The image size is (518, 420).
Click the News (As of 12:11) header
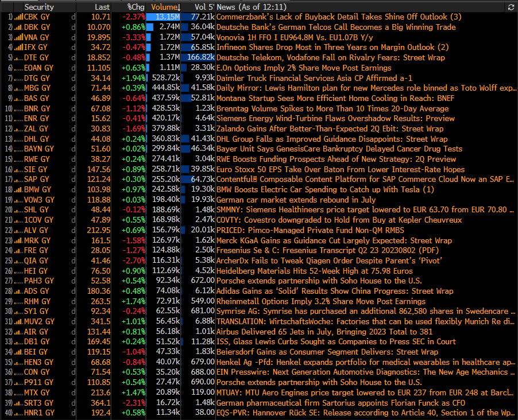coord(252,7)
